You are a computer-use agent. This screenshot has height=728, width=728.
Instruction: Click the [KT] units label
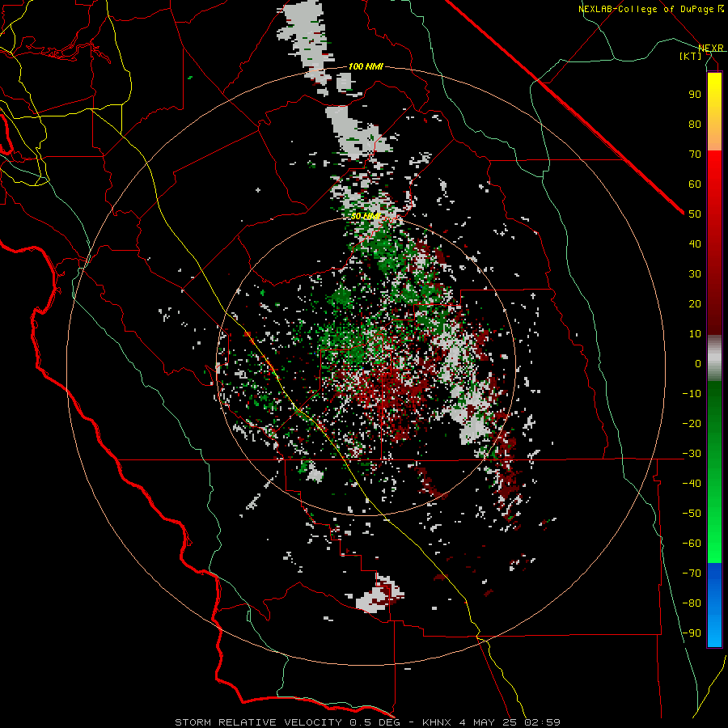[691, 56]
